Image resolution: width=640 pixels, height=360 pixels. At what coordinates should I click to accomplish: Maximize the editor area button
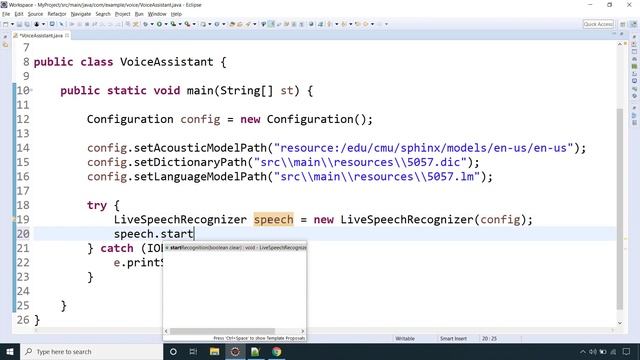pos(621,34)
